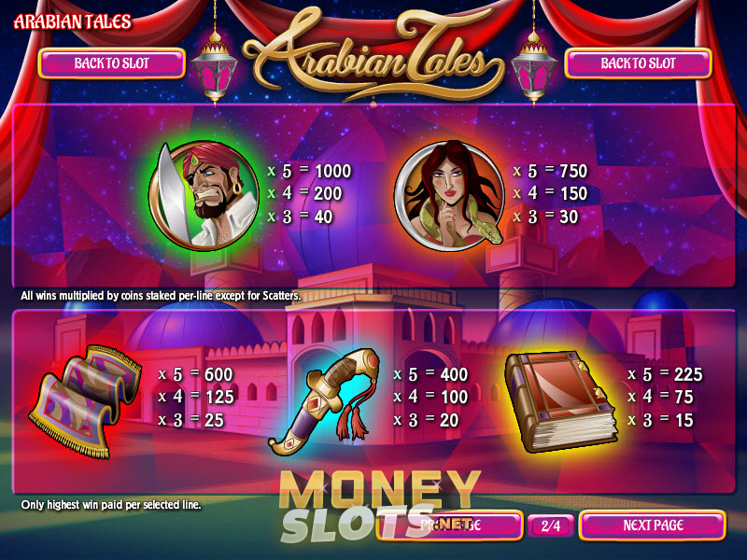
Task: Click the magic carpet symbol
Action: click(x=86, y=400)
